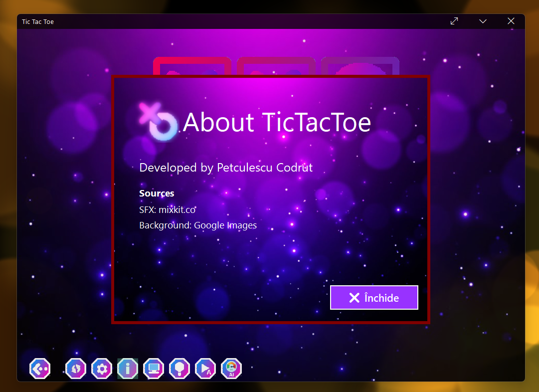
Task: Click the down chevron in title bar
Action: click(483, 21)
